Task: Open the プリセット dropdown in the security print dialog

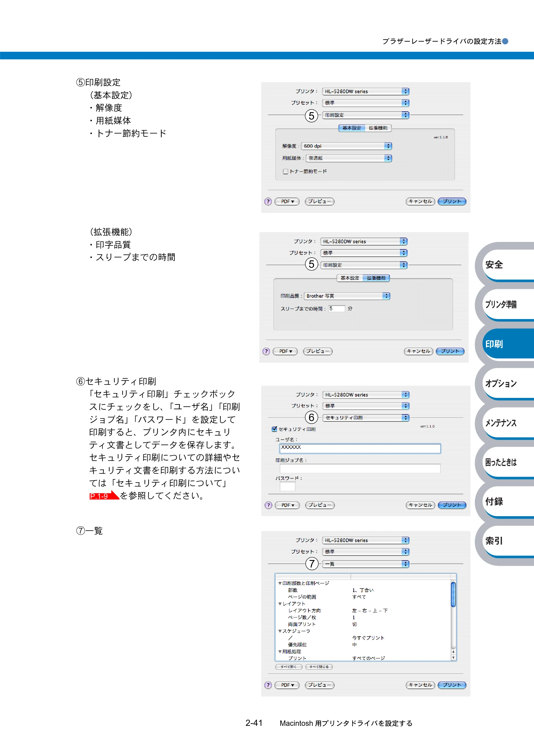Action: pyautogui.click(x=366, y=406)
